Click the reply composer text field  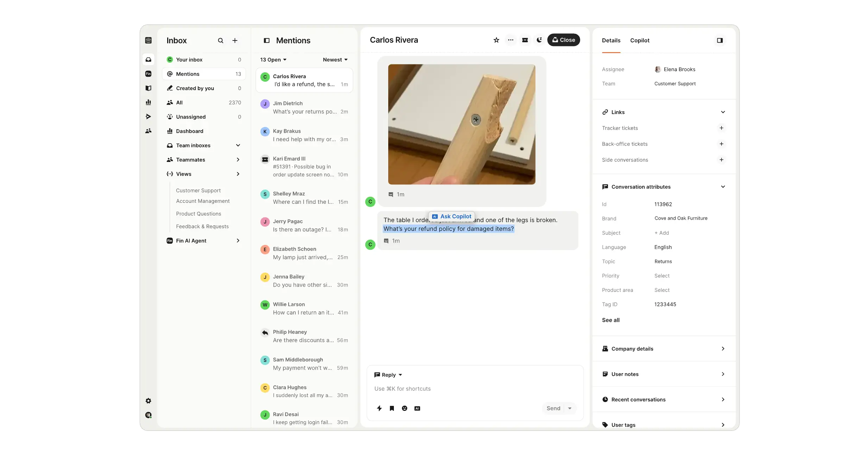pyautogui.click(x=475, y=389)
